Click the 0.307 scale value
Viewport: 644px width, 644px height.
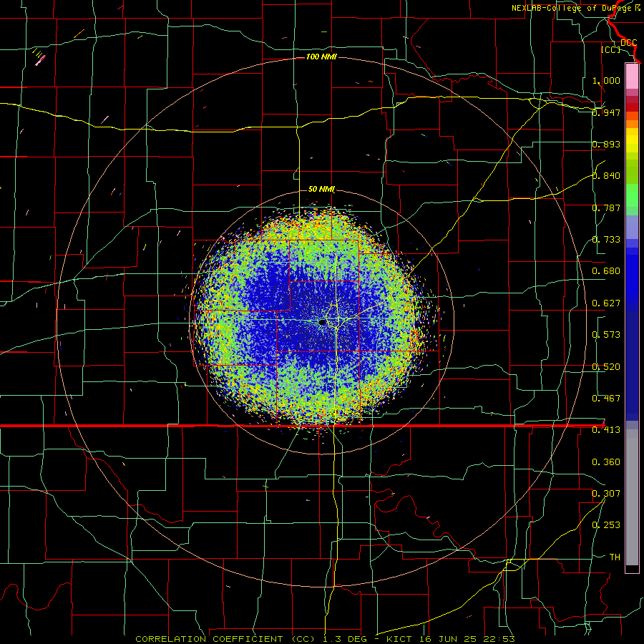click(x=606, y=494)
